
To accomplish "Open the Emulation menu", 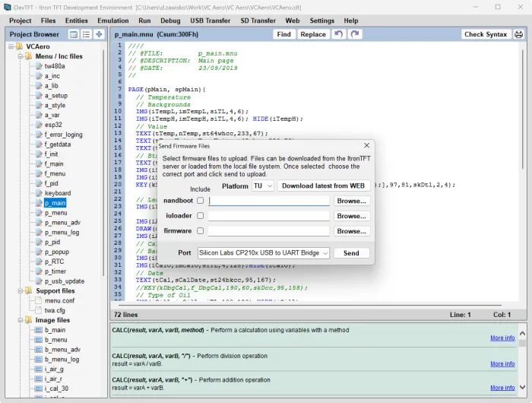I will click(x=113, y=21).
